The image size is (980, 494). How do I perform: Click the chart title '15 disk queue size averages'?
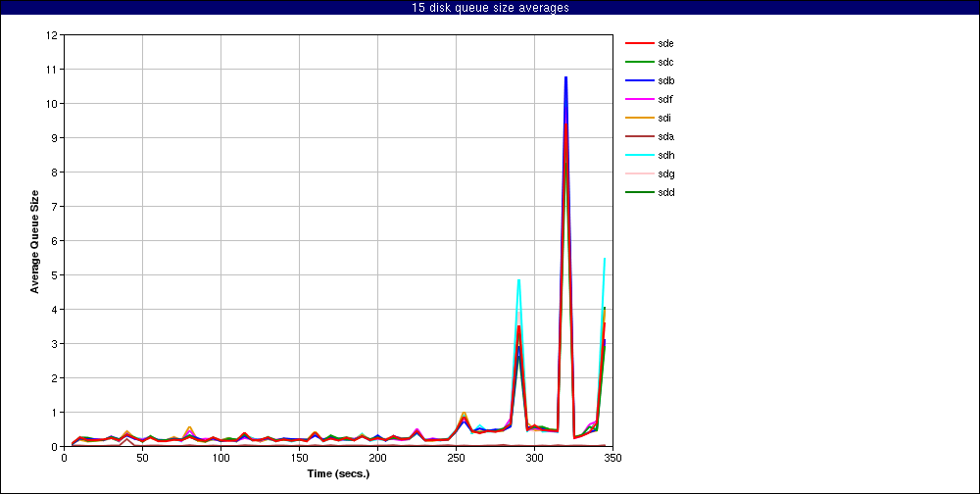point(490,8)
